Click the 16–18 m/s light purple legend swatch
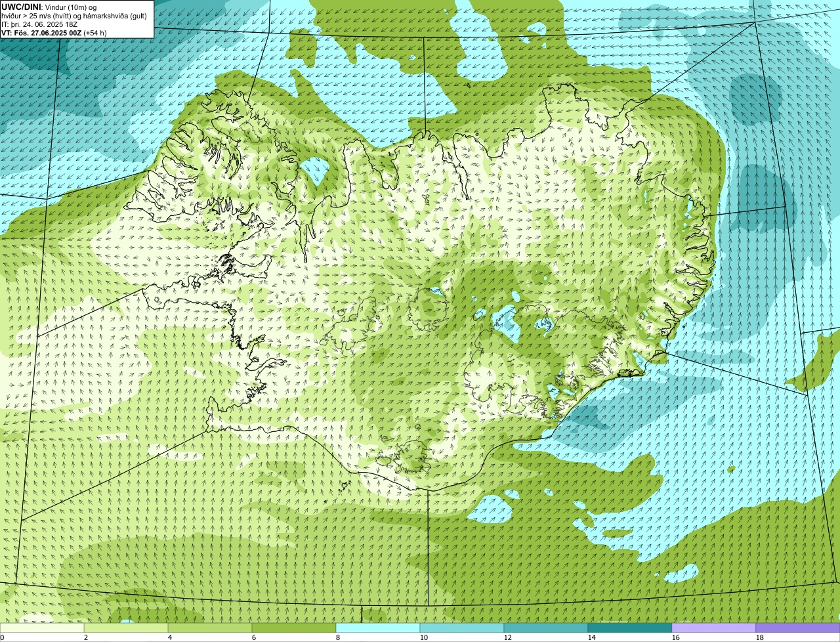 click(x=714, y=628)
